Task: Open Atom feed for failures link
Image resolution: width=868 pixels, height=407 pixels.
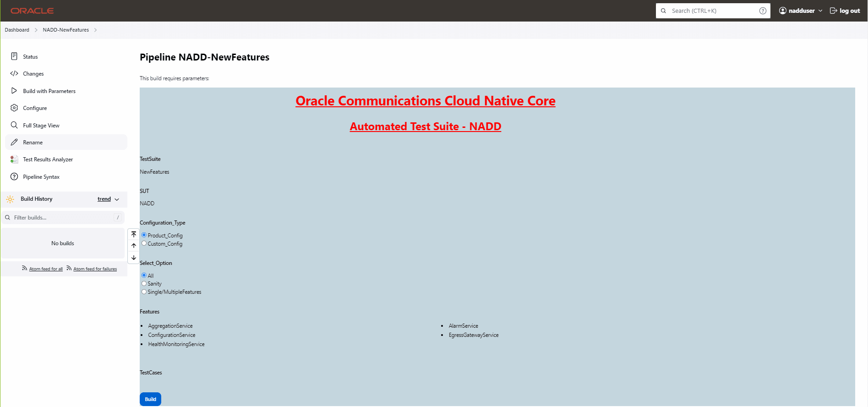Action: [95, 269]
